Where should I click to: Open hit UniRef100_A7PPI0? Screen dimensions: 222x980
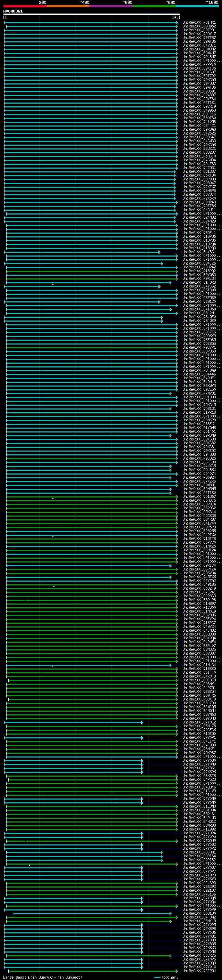coord(199,65)
